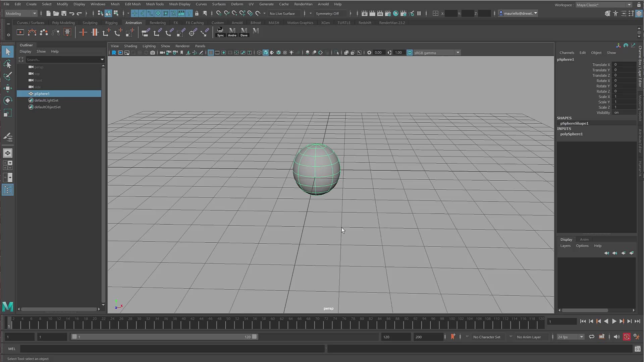Click the Redo arrow icon
Viewport: 644px width, 362px height.
tap(79, 13)
